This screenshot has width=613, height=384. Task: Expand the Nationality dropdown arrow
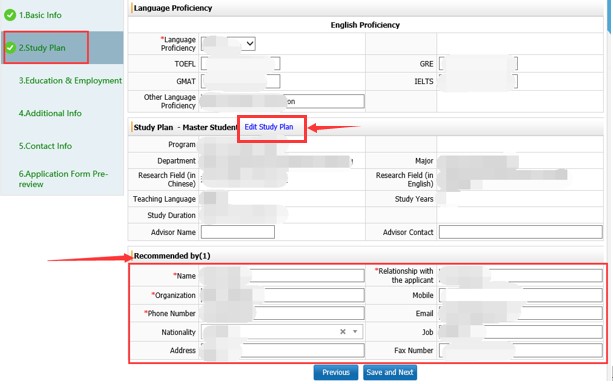tap(355, 332)
